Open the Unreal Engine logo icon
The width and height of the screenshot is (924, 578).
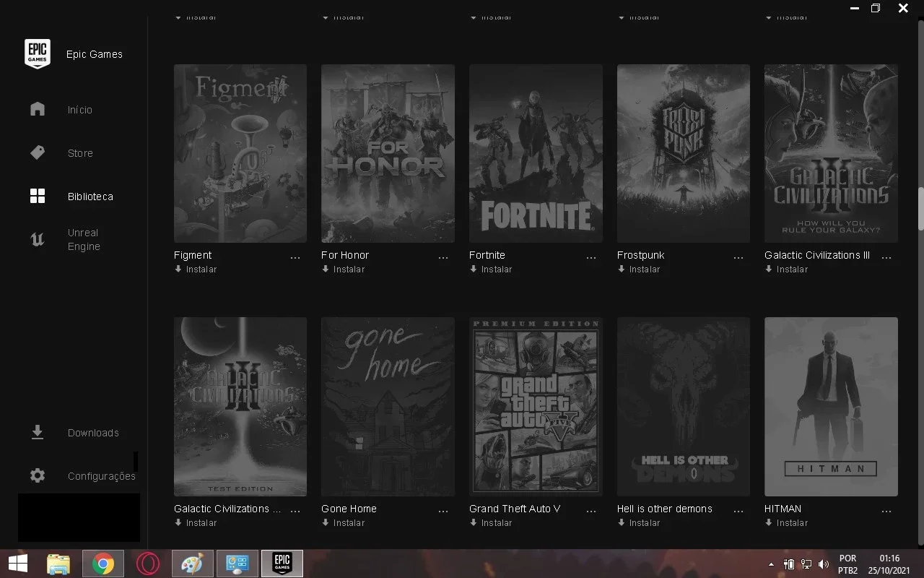pyautogui.click(x=38, y=239)
